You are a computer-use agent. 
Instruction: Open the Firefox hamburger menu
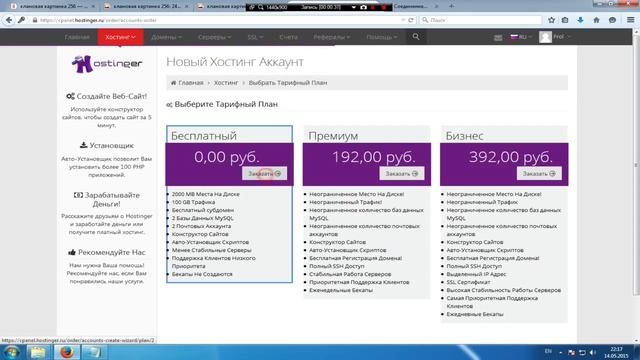click(631, 20)
